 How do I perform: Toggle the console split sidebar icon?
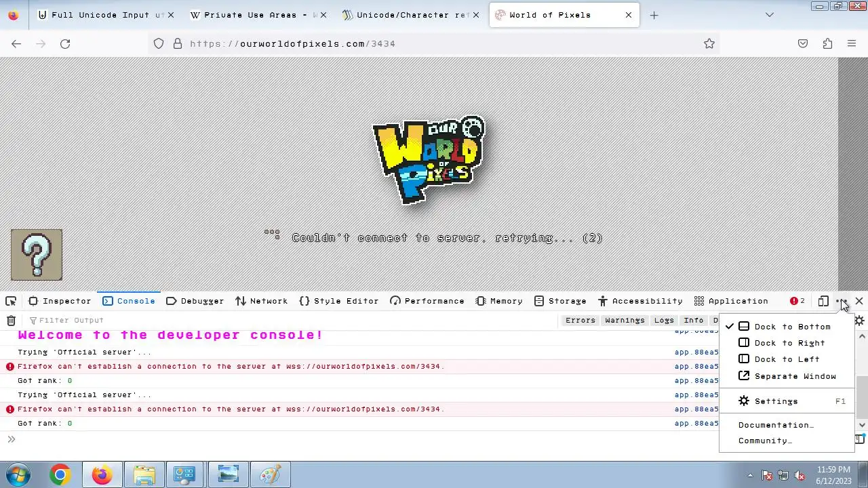point(860,439)
